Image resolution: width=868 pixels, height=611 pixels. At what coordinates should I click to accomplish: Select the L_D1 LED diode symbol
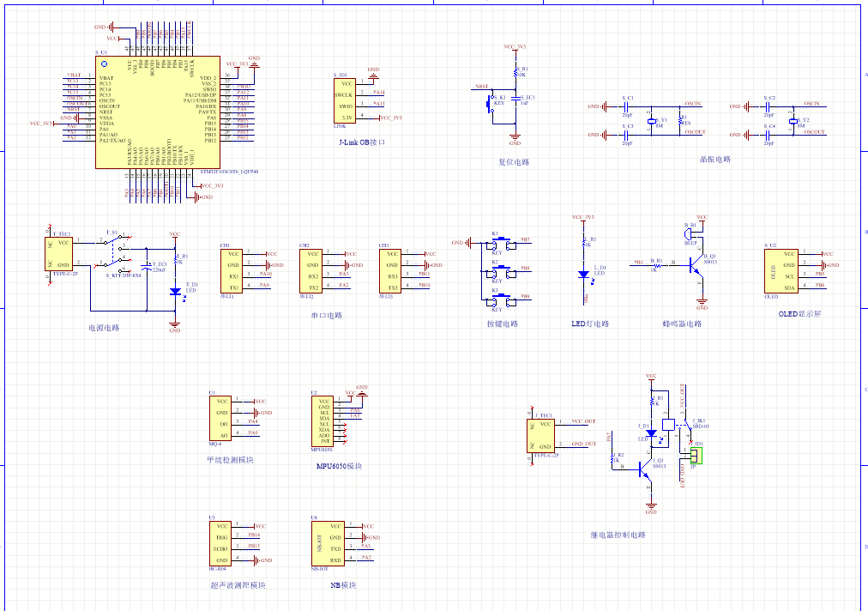tap(583, 275)
